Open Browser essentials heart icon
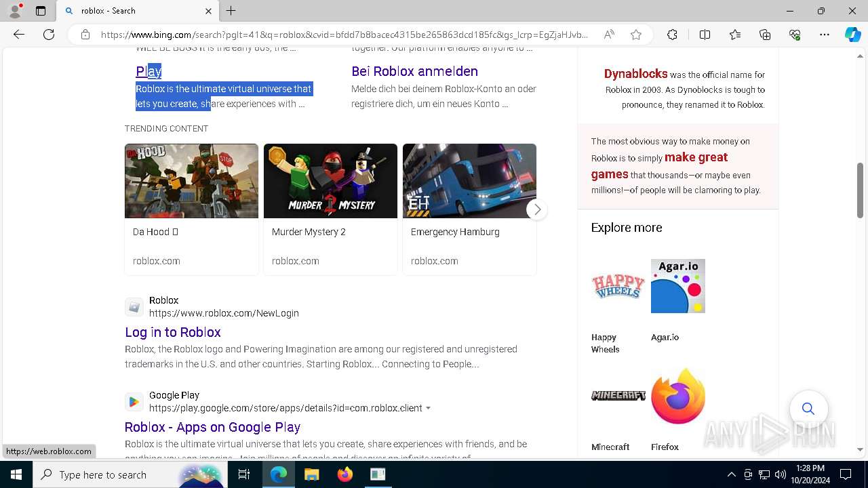 tap(795, 35)
